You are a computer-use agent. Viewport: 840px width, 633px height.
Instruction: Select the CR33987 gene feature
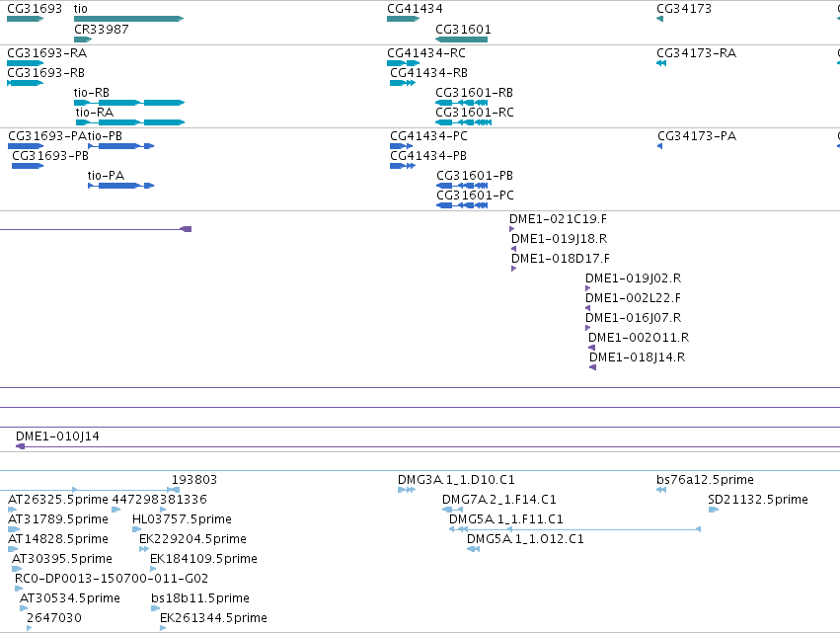83,40
